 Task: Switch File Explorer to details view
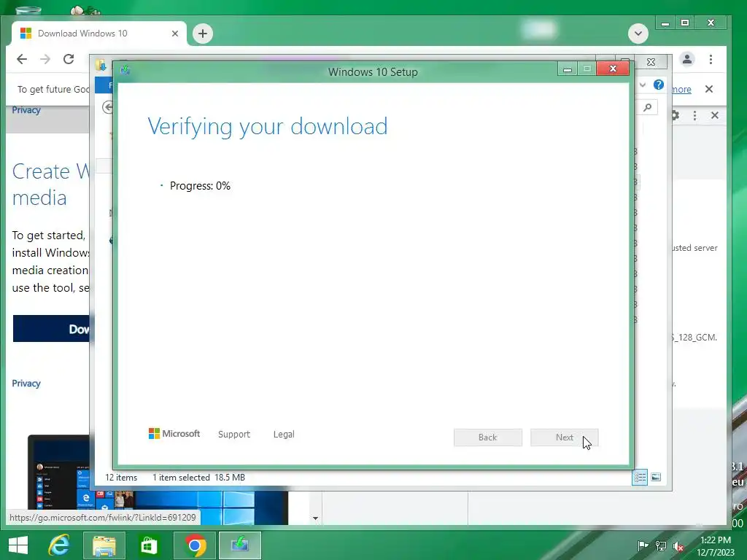click(x=640, y=477)
